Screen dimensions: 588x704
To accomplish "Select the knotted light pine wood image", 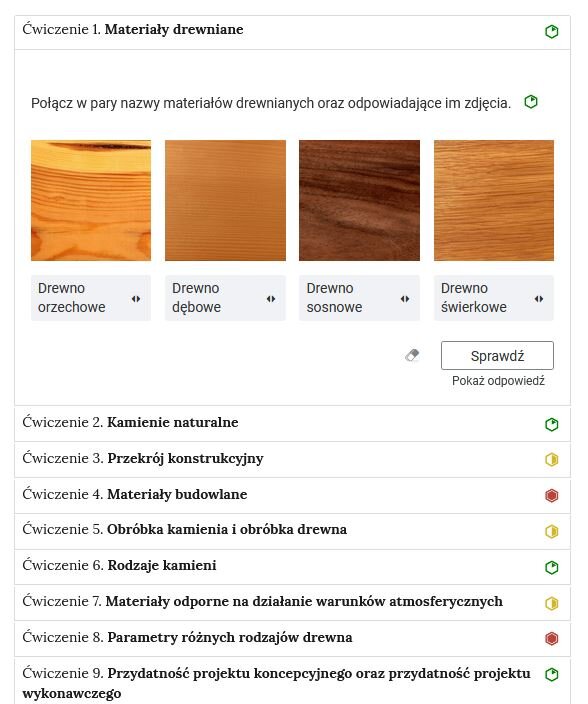I will 91,200.
